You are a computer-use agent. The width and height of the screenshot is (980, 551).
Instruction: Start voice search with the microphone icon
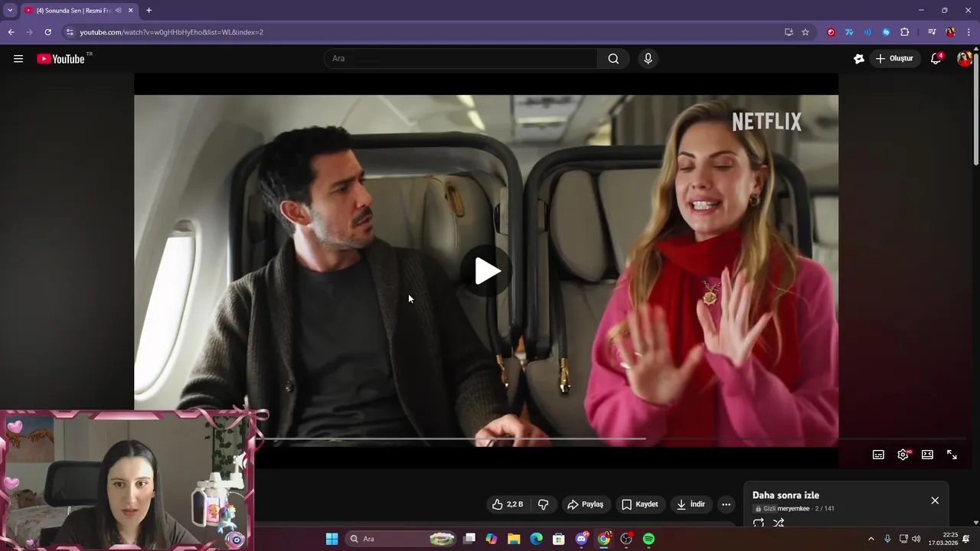pyautogui.click(x=648, y=59)
